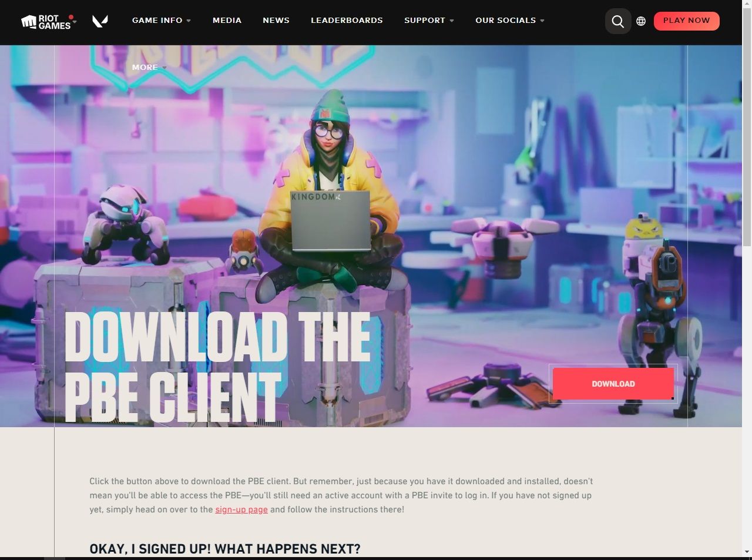Click the Play Now button
The image size is (752, 560).
(686, 21)
